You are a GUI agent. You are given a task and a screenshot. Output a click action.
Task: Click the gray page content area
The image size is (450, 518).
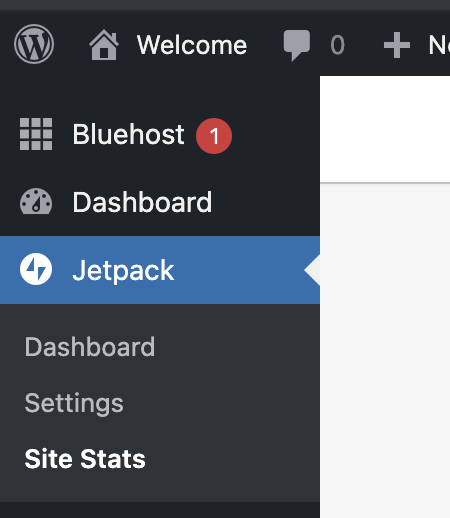[385, 350]
